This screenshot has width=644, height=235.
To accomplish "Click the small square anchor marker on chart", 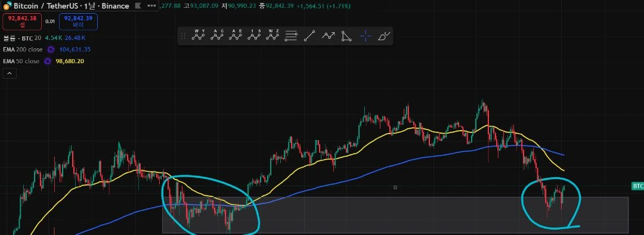I will tap(395, 187).
